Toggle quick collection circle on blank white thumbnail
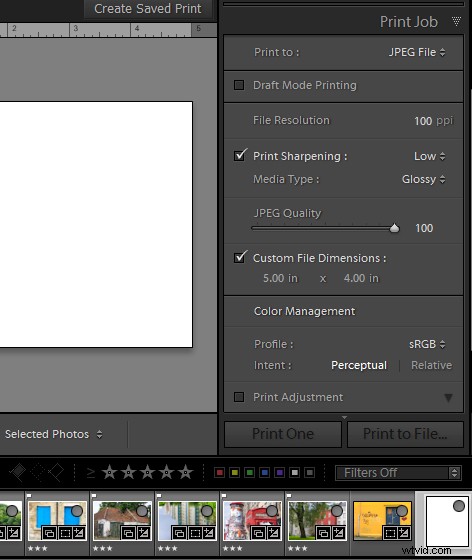Image resolution: width=472 pixels, height=560 pixels. pyautogui.click(x=459, y=505)
